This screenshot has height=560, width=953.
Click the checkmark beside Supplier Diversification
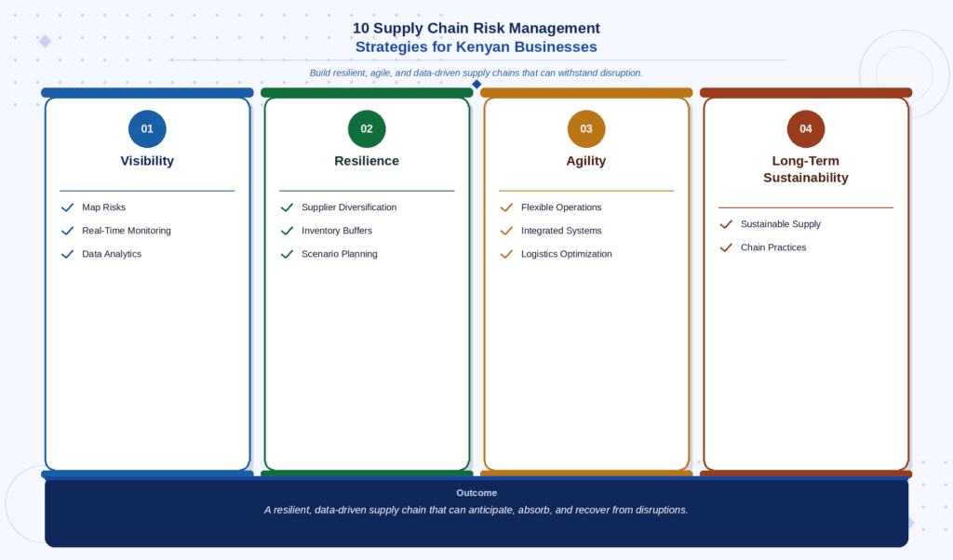[x=287, y=207]
